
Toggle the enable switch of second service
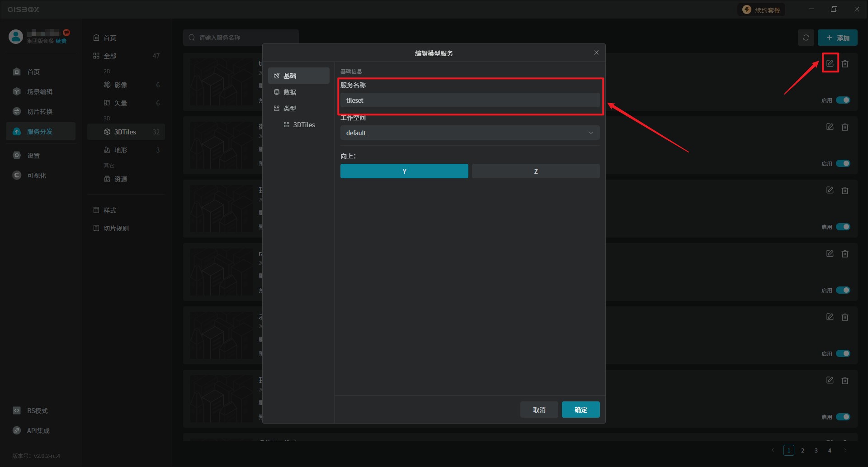(x=843, y=163)
